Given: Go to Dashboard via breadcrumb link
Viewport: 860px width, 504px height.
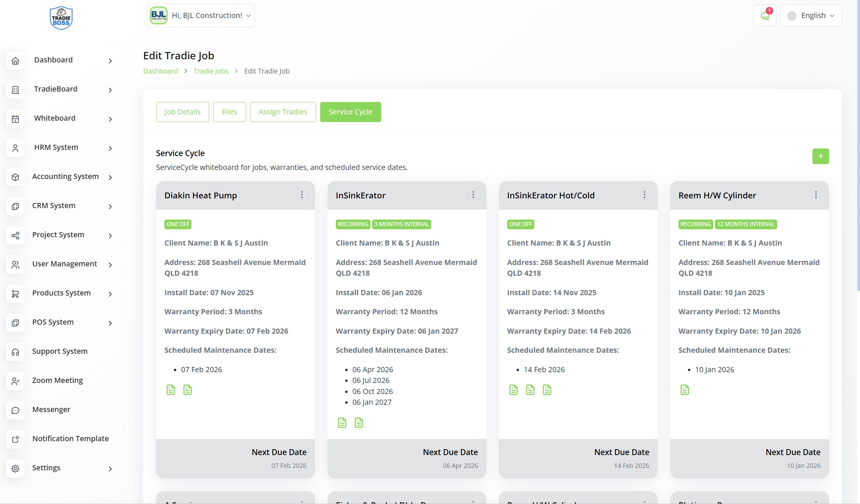Looking at the screenshot, I should tap(160, 71).
